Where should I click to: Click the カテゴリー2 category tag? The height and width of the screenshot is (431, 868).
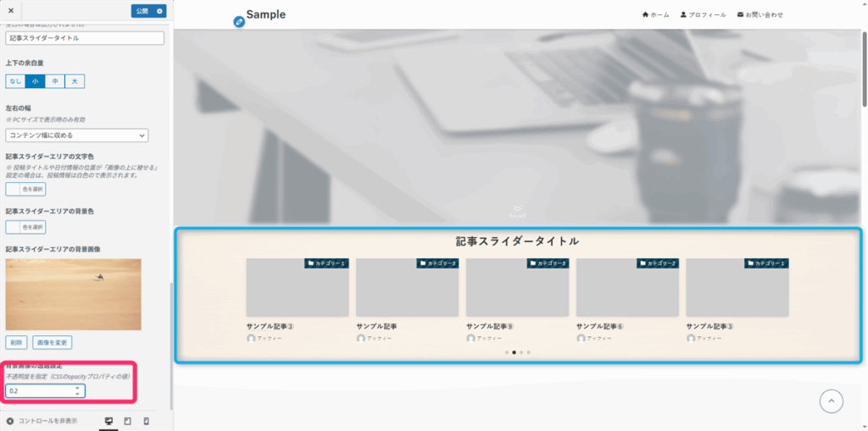tap(658, 263)
